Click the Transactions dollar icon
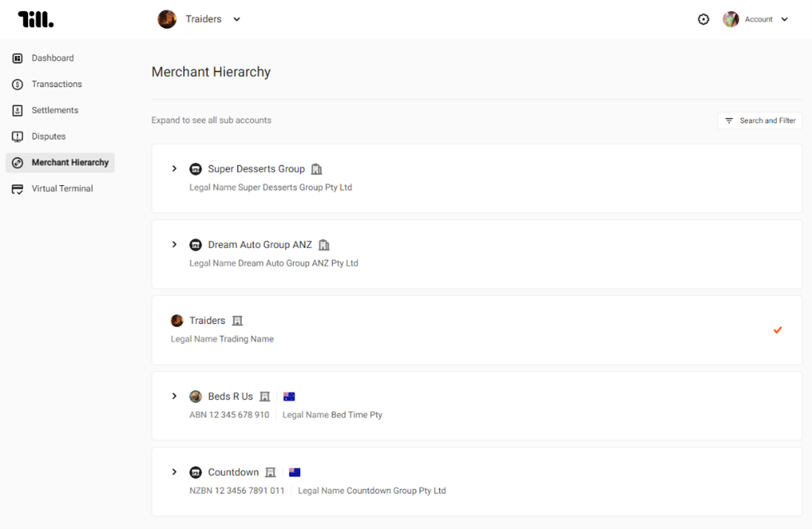 [x=18, y=84]
